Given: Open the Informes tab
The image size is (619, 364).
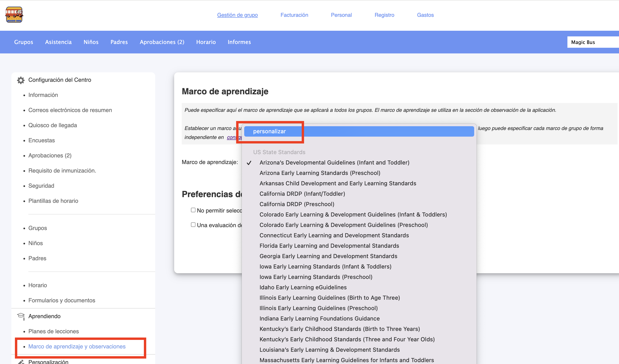Looking at the screenshot, I should pos(239,42).
